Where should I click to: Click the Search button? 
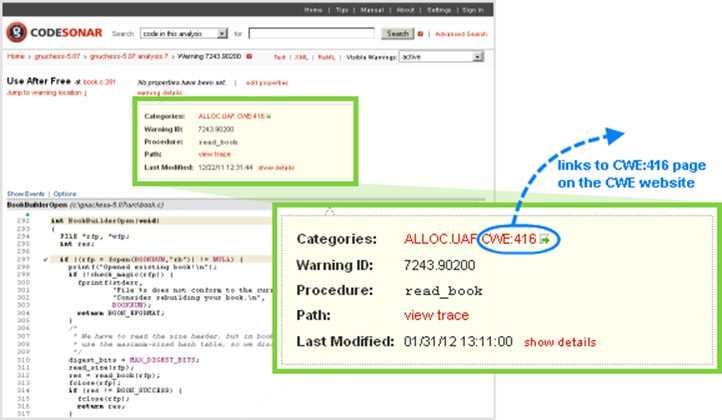397,34
